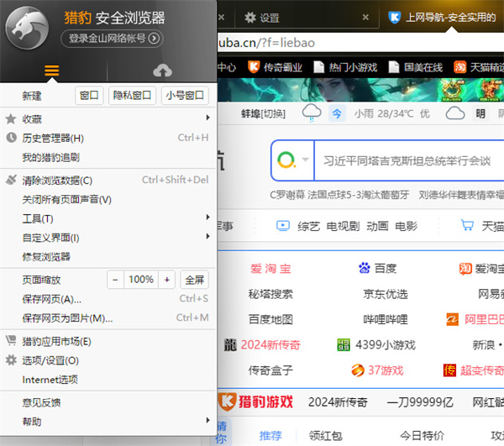Click the cart icon for 猎豹应用市场

(11, 340)
